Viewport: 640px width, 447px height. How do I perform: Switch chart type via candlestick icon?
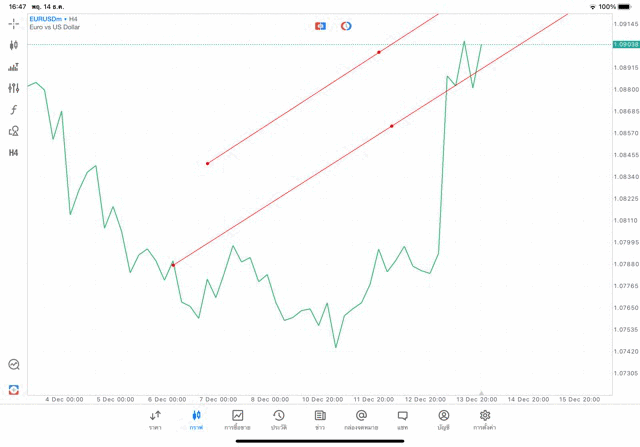click(x=14, y=45)
